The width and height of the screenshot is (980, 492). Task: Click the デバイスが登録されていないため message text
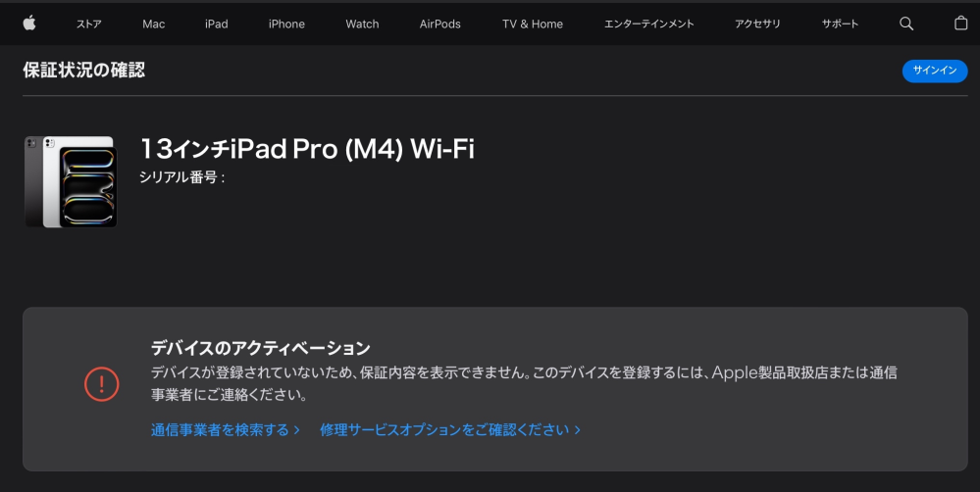point(524,383)
